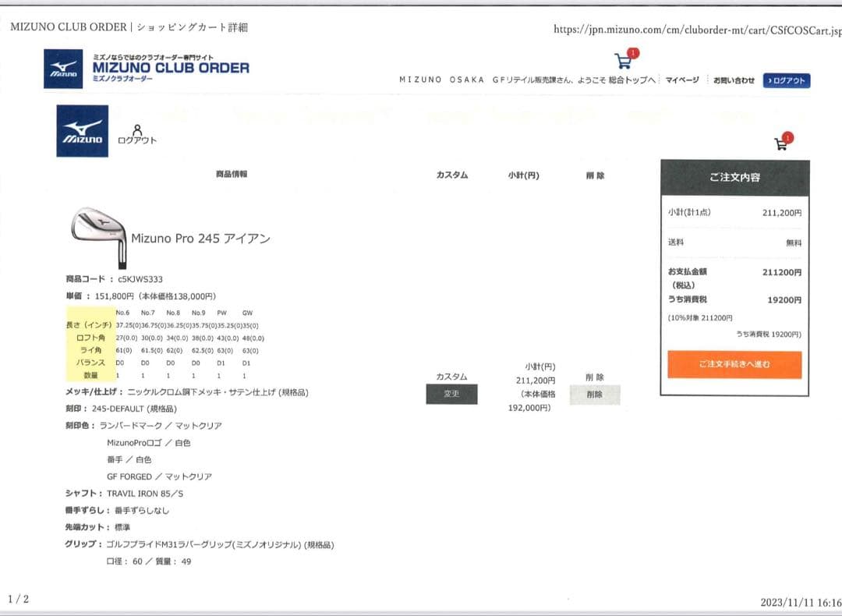842x616 pixels.
Task: Proceed with orange ご注文手続きへ進む button
Action: 734,365
